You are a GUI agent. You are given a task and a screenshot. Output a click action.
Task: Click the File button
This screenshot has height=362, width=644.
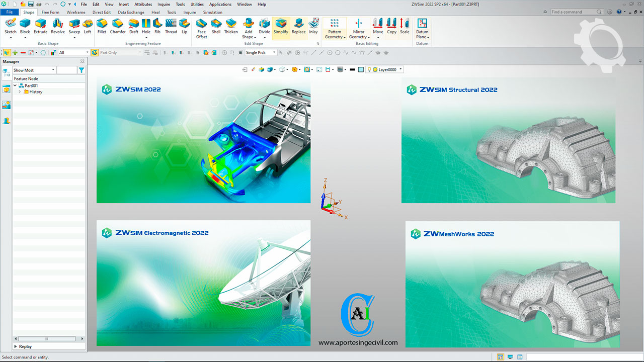10,12
